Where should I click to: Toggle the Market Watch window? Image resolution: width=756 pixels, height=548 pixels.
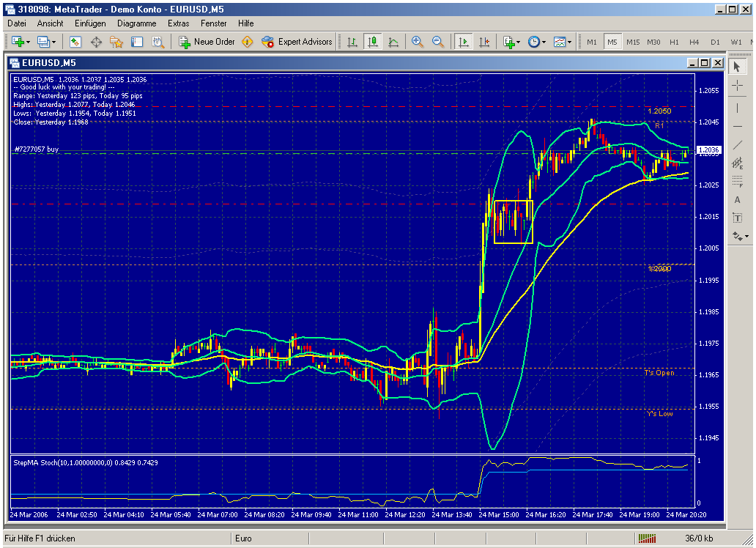point(75,42)
